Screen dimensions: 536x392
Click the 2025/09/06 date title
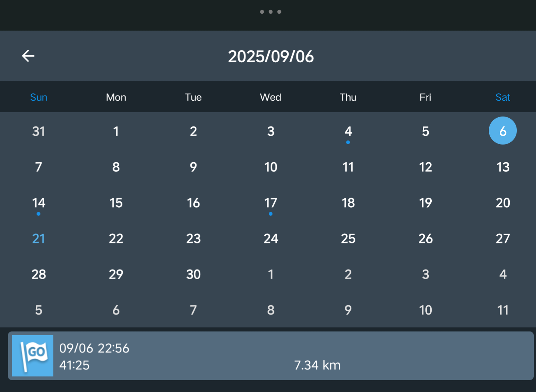tap(271, 56)
